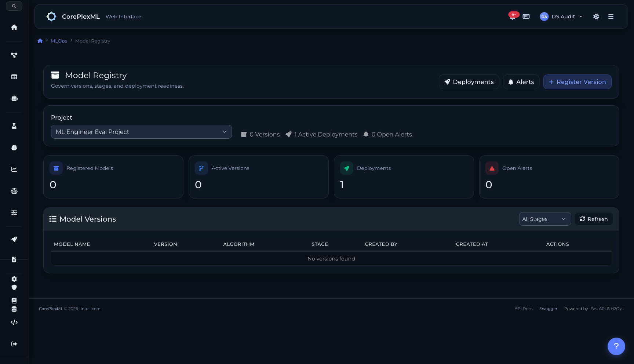Open the notifications bell with 9+ badge
This screenshot has width=634, height=364.
coord(513,17)
